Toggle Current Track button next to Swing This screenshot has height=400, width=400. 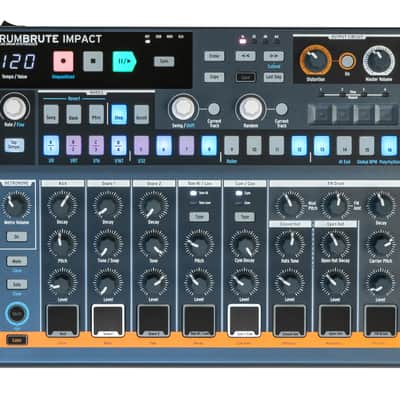[x=214, y=109]
